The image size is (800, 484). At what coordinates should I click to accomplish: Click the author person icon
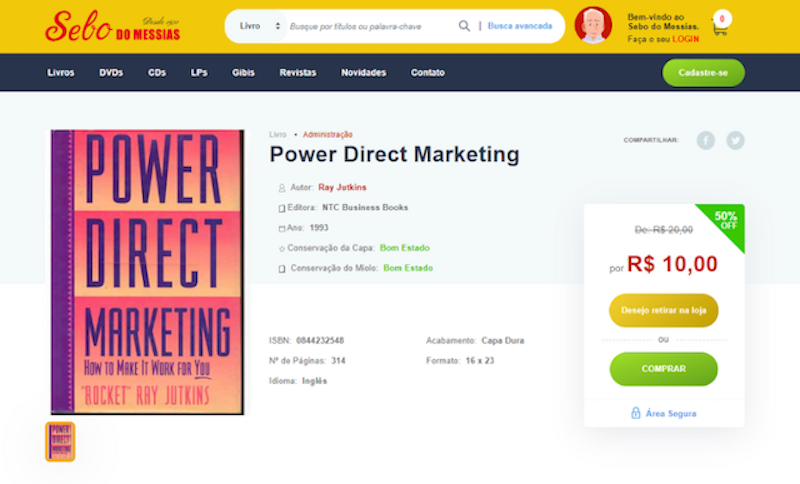click(x=282, y=188)
